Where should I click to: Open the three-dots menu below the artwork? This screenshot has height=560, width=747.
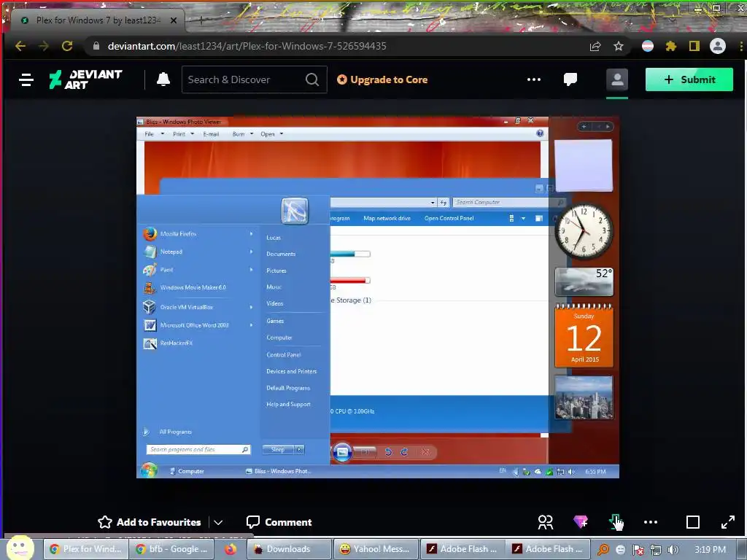[x=650, y=522]
